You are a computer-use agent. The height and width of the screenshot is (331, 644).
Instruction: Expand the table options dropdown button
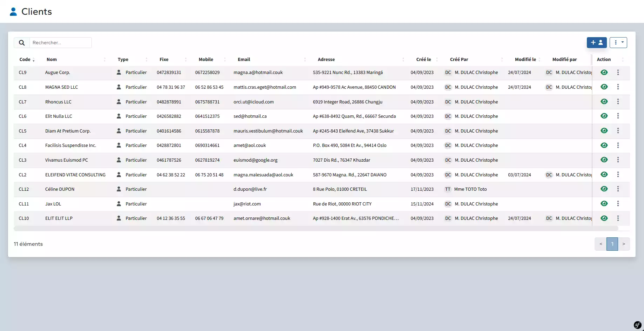click(x=618, y=42)
